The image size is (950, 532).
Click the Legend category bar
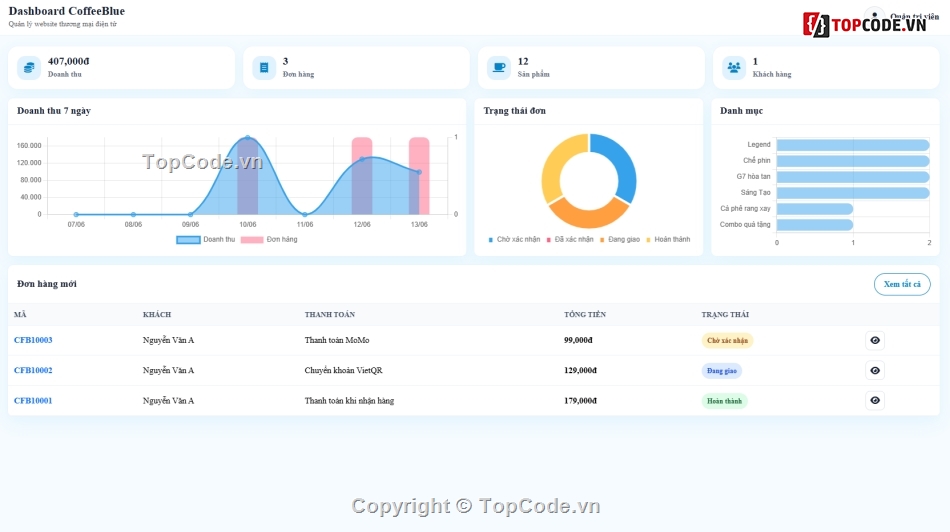point(852,145)
